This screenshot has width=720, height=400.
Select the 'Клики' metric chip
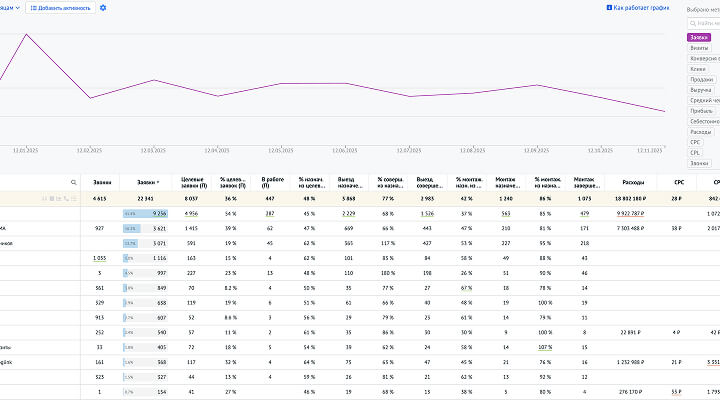tap(699, 69)
